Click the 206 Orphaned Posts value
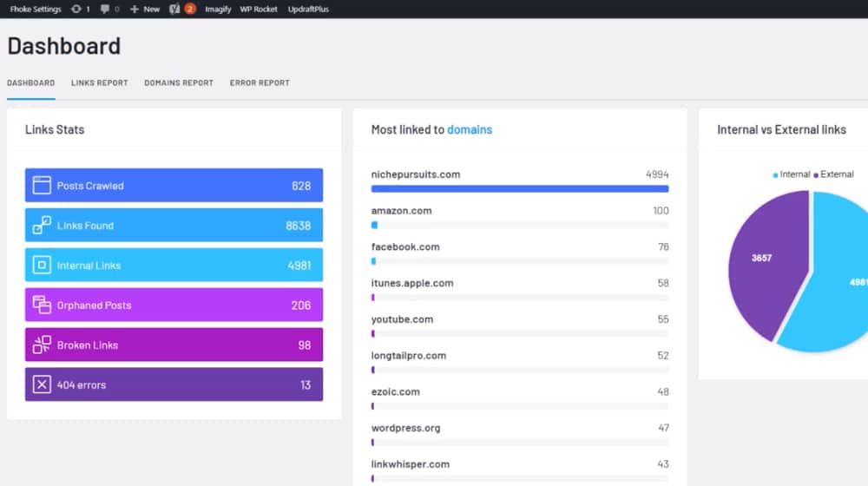The image size is (868, 486). click(301, 305)
